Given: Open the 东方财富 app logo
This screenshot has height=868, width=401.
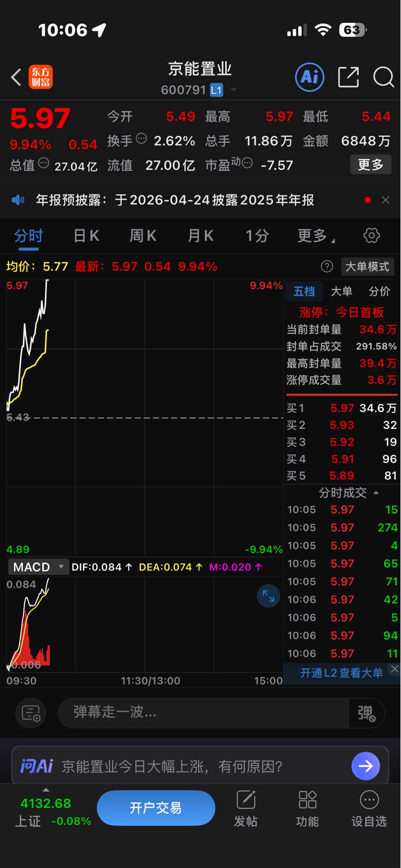Looking at the screenshot, I should [x=41, y=77].
